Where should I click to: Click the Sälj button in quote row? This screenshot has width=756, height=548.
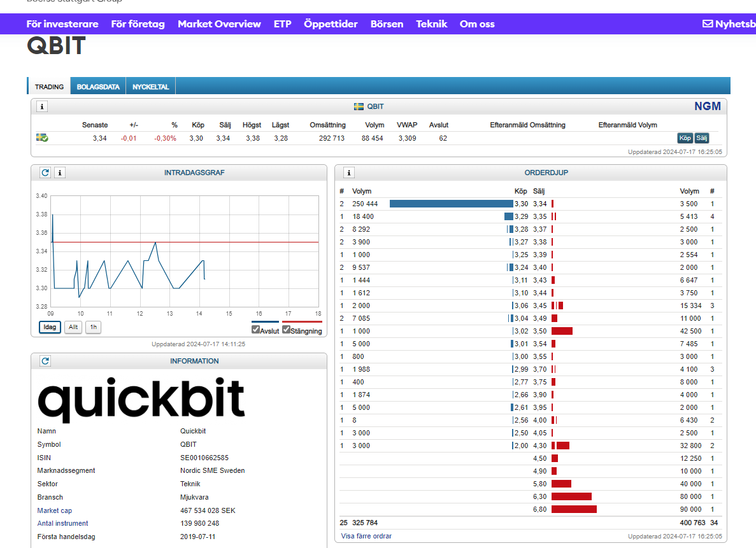click(x=702, y=138)
